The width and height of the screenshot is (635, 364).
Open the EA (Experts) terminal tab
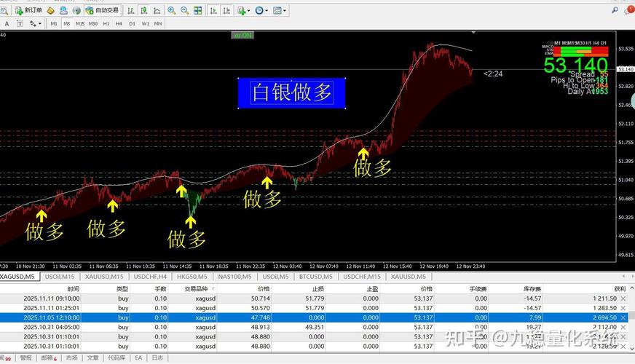(138, 358)
